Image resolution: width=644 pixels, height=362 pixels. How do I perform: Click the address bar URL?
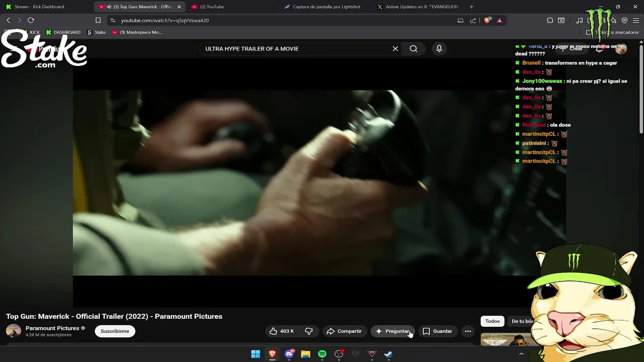point(165,21)
